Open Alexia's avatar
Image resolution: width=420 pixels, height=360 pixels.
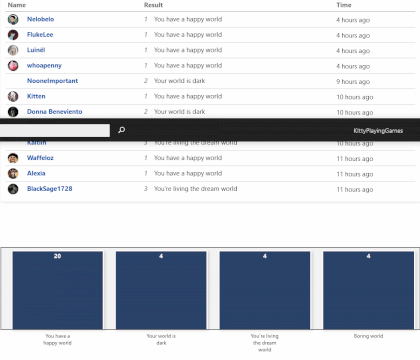click(13, 173)
